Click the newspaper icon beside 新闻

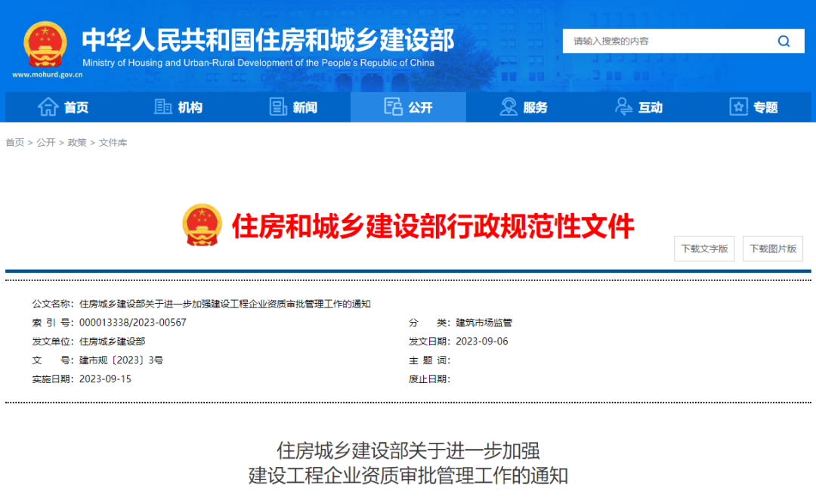[x=278, y=107]
